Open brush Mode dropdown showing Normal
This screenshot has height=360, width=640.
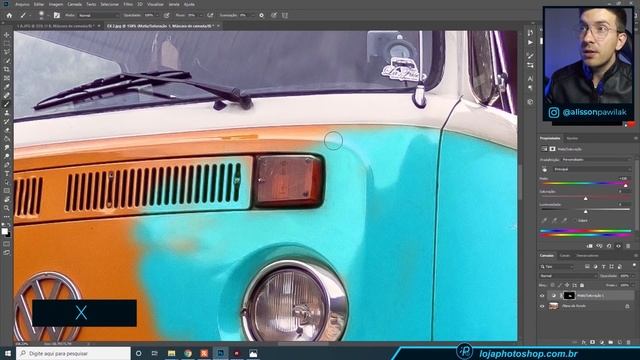click(98, 15)
